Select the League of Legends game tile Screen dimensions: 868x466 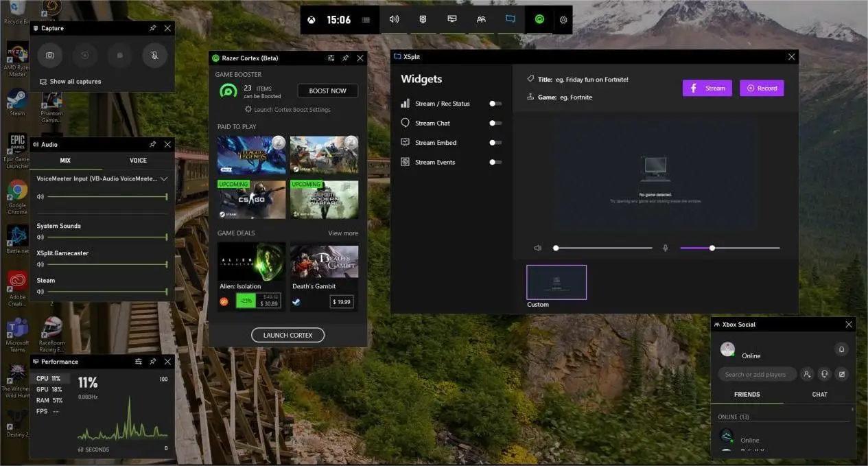251,154
